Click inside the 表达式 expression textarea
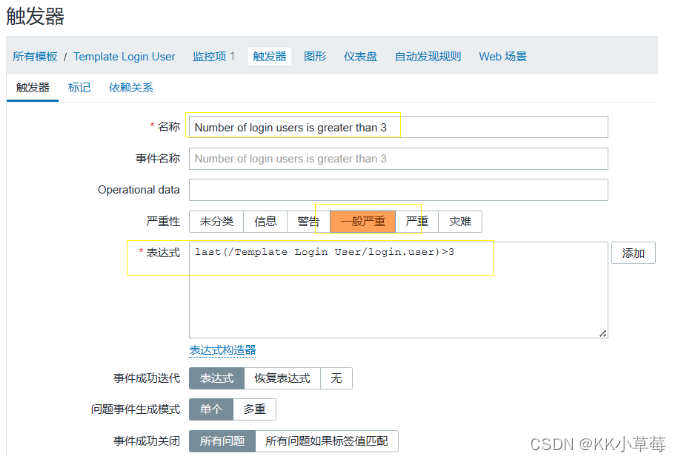 (x=399, y=290)
